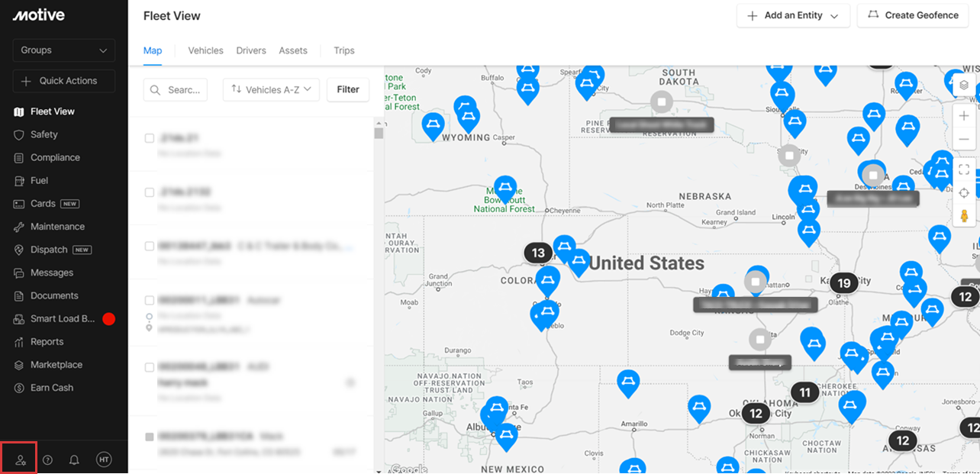Expand the Add an Entity dropdown
Screen dimensions: 980x474
[x=792, y=15]
